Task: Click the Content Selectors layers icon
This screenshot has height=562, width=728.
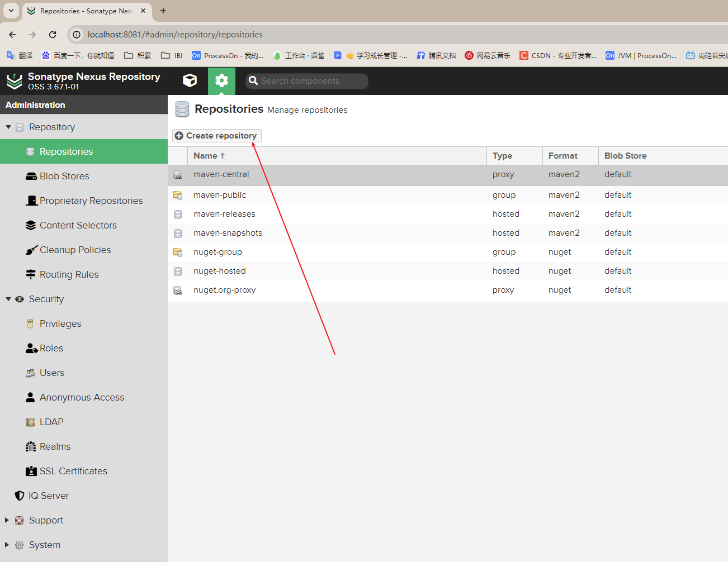Action: tap(31, 225)
